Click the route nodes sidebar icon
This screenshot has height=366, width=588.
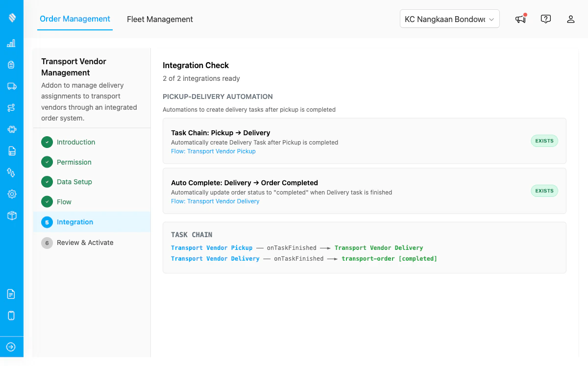pos(12,108)
